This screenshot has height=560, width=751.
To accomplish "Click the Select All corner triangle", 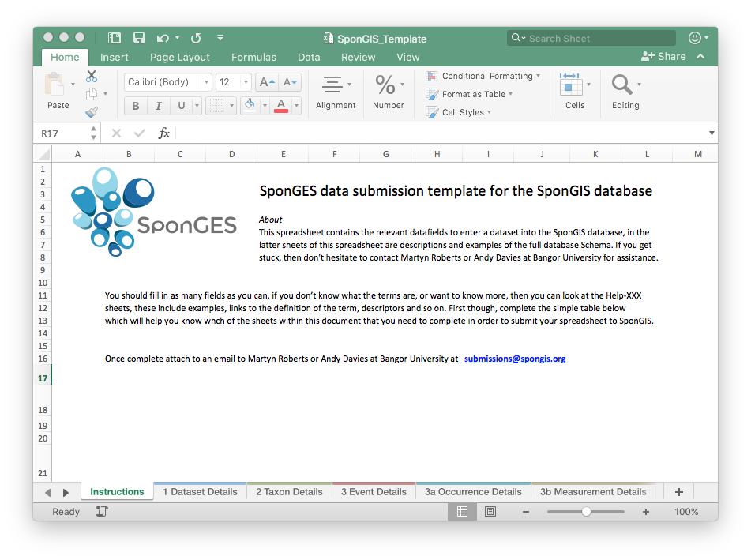I will [44, 154].
